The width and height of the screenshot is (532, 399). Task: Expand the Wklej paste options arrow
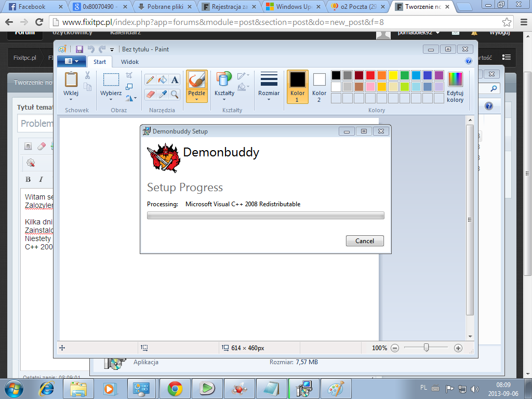click(71, 99)
